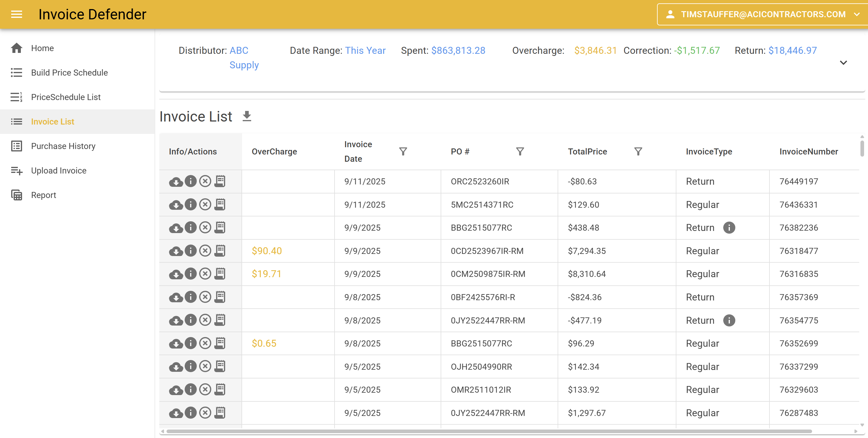Click the horizontal scrollbar below the table

click(x=505, y=432)
